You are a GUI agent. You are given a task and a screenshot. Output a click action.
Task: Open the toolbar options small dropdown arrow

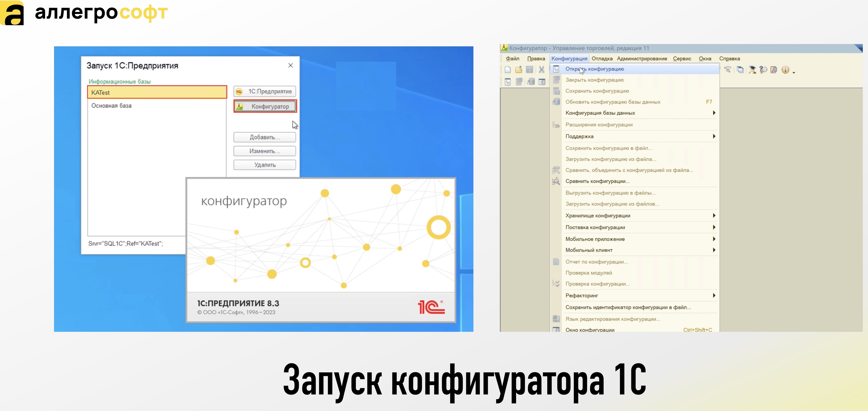pyautogui.click(x=794, y=72)
